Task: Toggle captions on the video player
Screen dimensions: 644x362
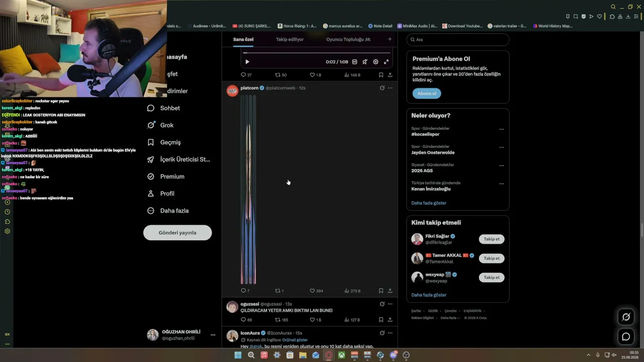Action: point(355,62)
